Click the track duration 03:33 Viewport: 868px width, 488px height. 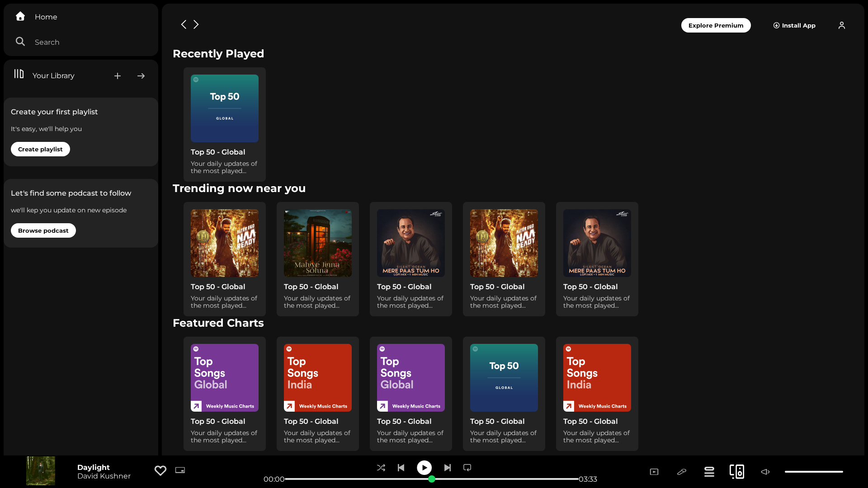pos(588,479)
